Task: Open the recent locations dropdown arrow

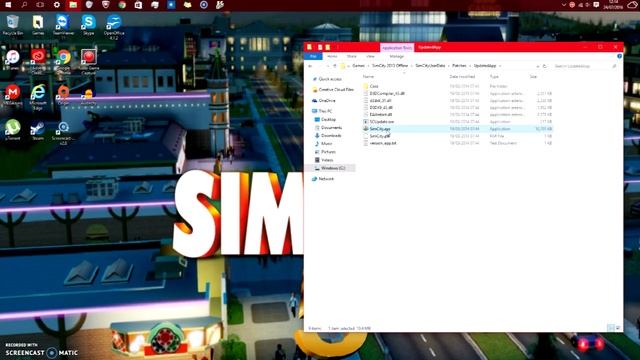Action: (x=328, y=66)
